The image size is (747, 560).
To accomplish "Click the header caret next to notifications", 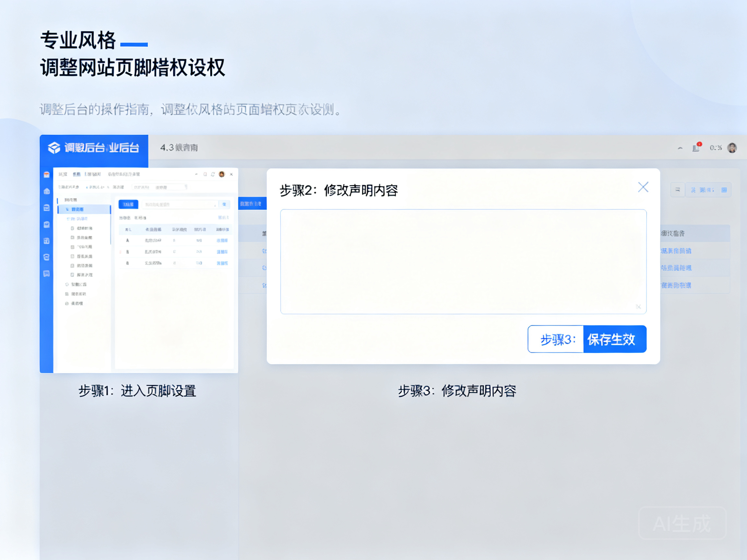I will coord(680,148).
